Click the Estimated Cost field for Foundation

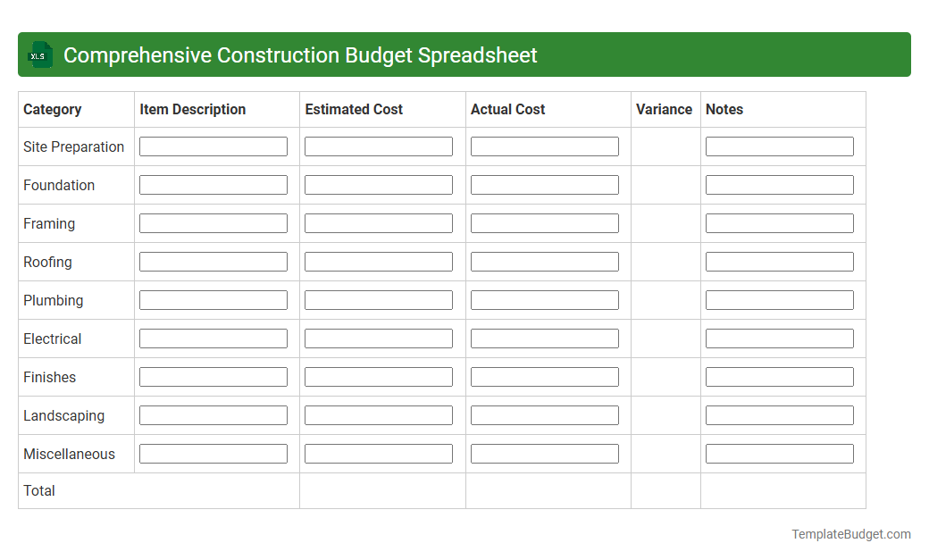click(x=379, y=184)
